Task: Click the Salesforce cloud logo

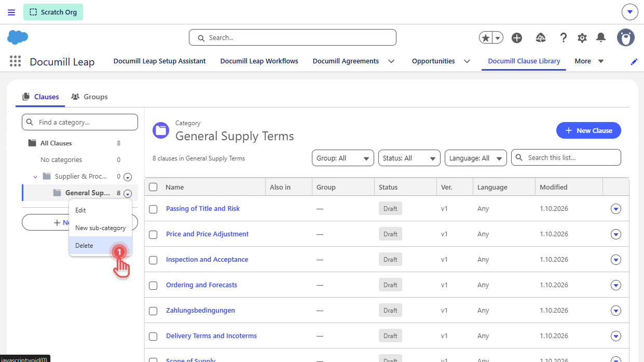Action: pyautogui.click(x=18, y=37)
